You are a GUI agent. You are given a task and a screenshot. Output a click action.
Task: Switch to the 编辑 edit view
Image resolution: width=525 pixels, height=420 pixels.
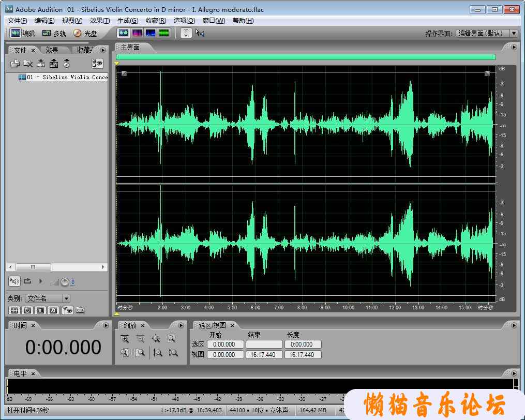[22, 33]
